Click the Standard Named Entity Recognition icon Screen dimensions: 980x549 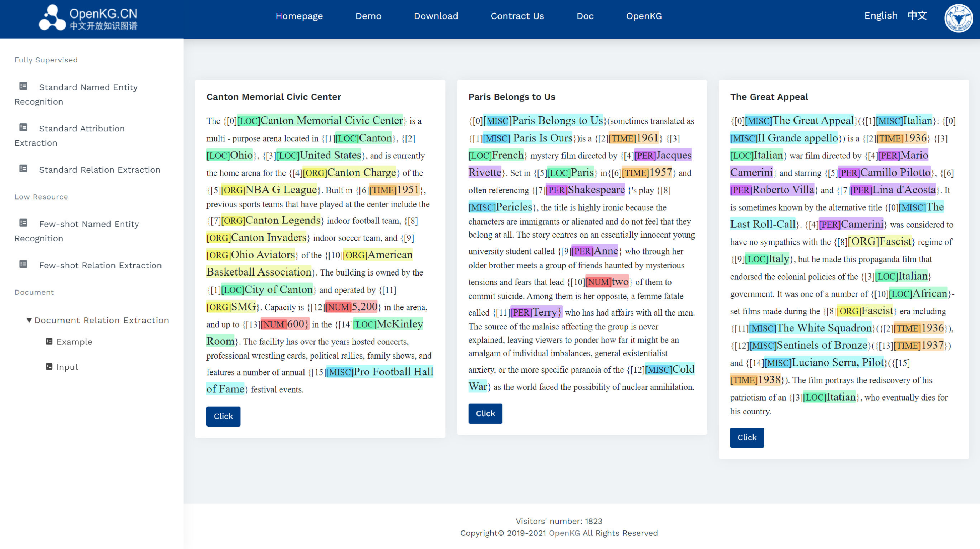pos(23,86)
